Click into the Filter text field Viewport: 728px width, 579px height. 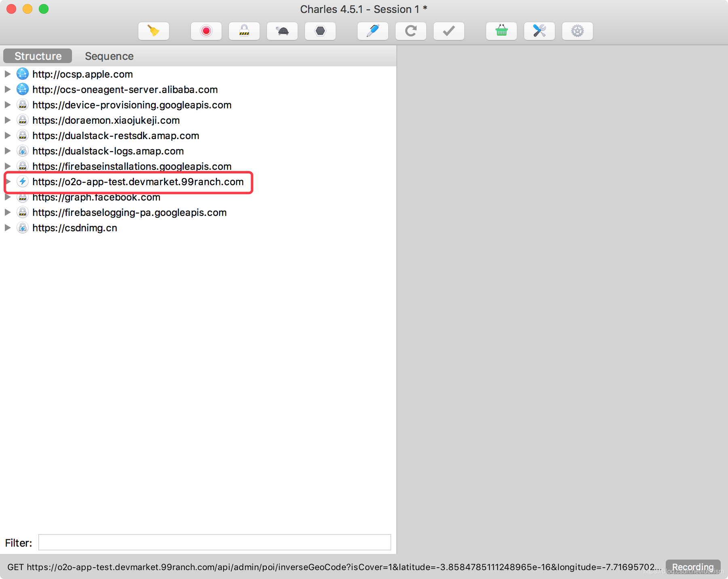(215, 542)
